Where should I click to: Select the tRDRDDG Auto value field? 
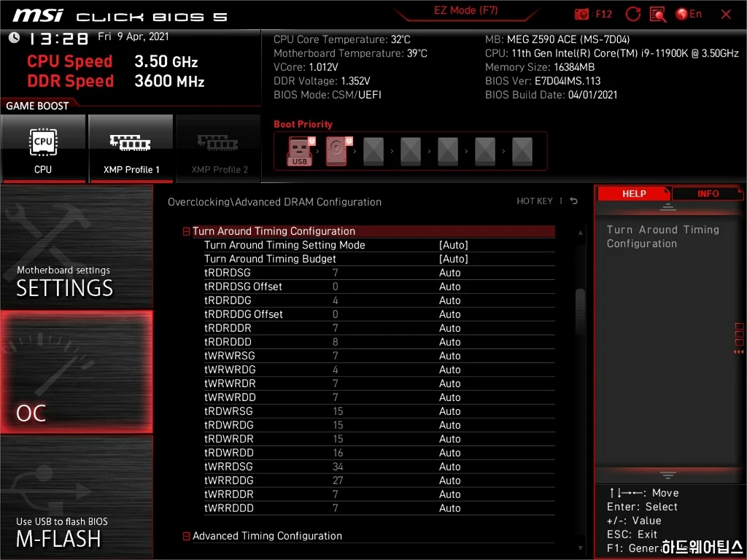[449, 300]
